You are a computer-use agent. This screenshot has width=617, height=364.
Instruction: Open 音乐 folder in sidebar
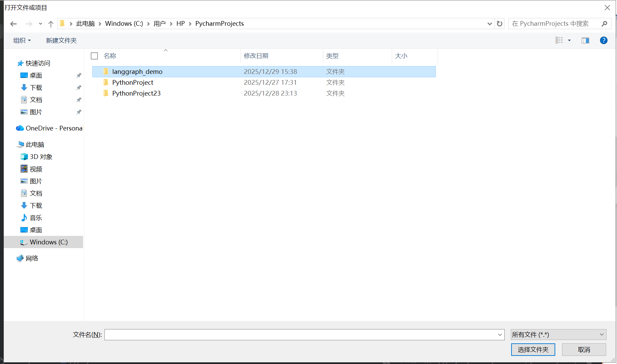tap(36, 218)
